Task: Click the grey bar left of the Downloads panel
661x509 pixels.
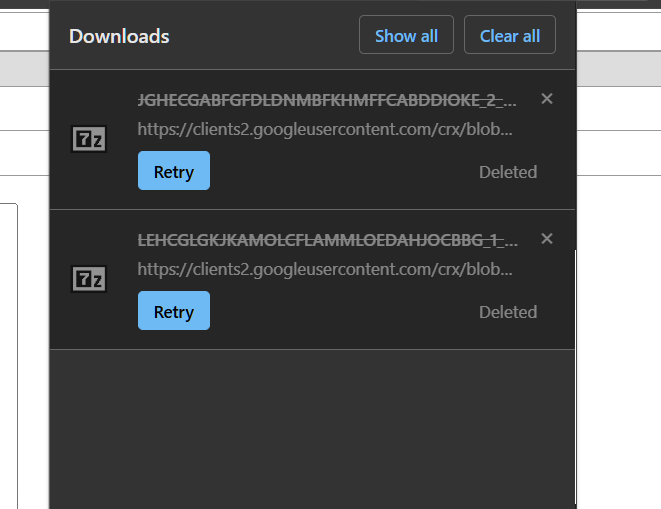Action: 24,68
